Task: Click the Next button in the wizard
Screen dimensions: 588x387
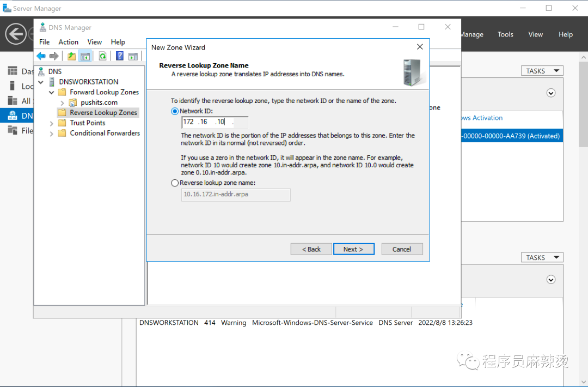Action: [x=354, y=249]
